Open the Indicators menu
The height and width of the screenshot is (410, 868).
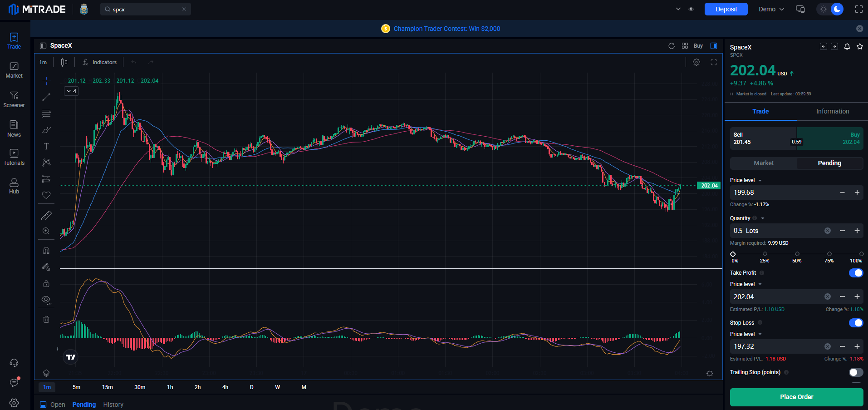point(100,62)
